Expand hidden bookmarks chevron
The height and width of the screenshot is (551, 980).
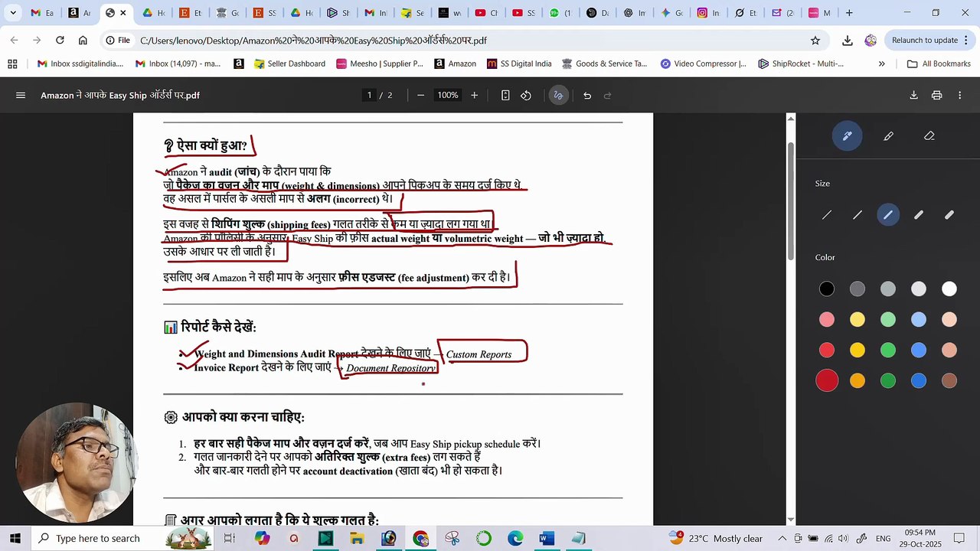coord(882,64)
